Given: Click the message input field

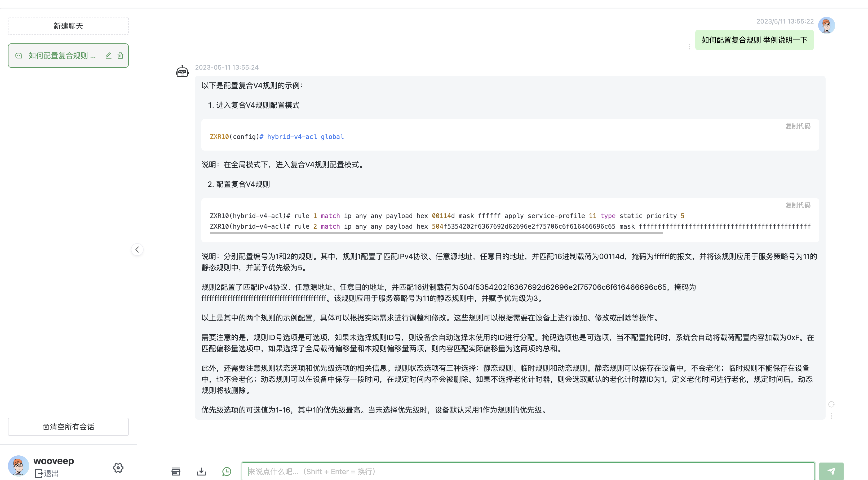Looking at the screenshot, I should (x=528, y=471).
